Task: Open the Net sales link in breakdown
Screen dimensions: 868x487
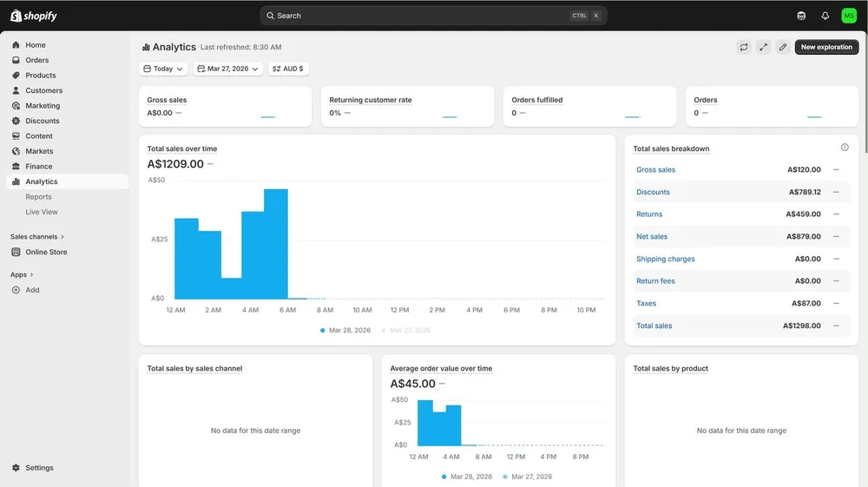Action: (652, 236)
